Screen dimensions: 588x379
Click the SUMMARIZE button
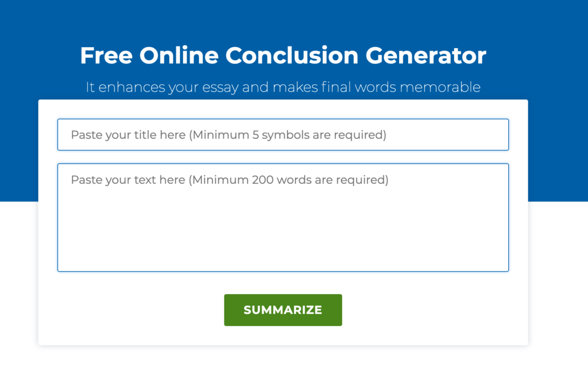coord(283,310)
